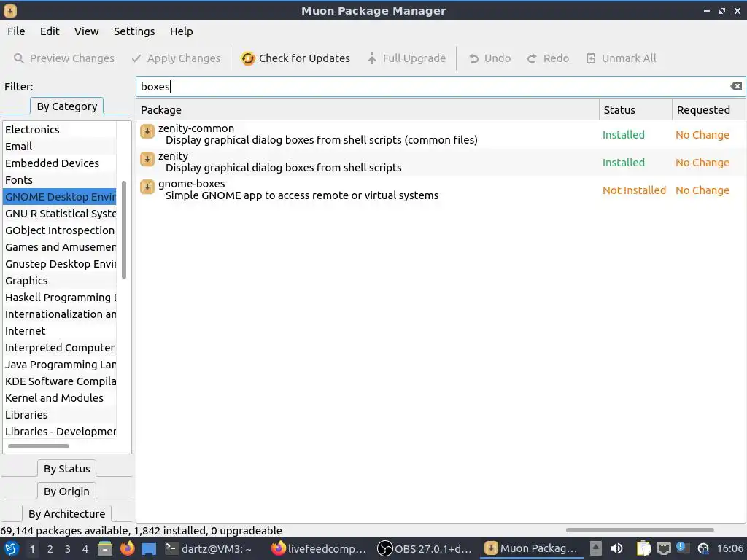The height and width of the screenshot is (560, 747).
Task: Select the Interpreted Computer Languages category
Action: (x=60, y=348)
